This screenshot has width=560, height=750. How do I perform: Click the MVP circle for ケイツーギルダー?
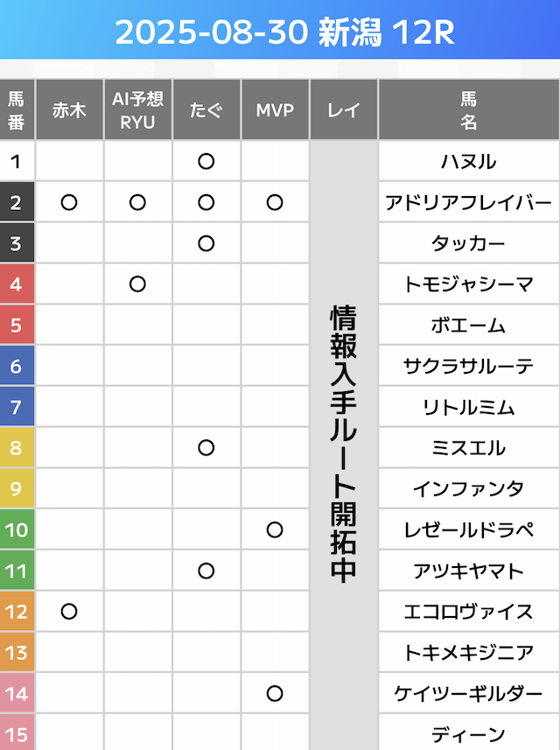[275, 693]
